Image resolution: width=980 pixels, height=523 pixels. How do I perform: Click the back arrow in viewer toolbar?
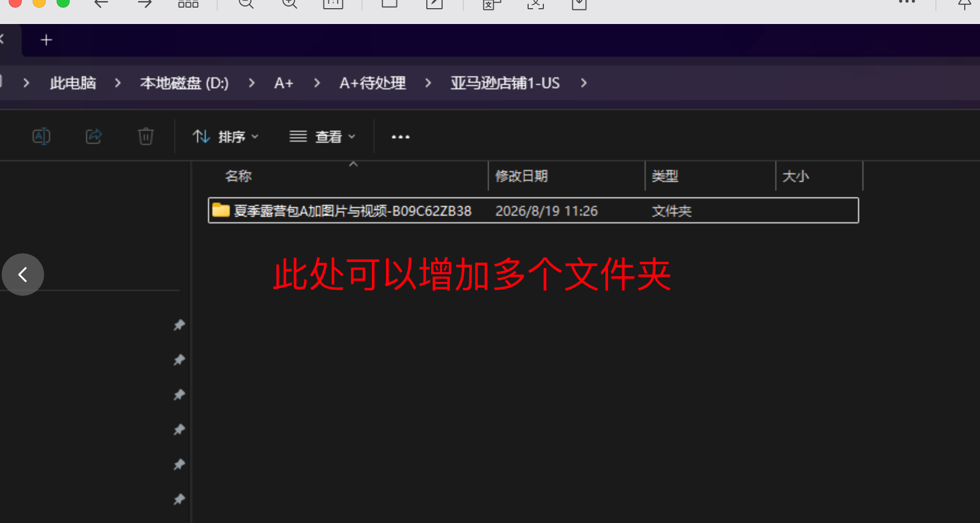[x=101, y=3]
